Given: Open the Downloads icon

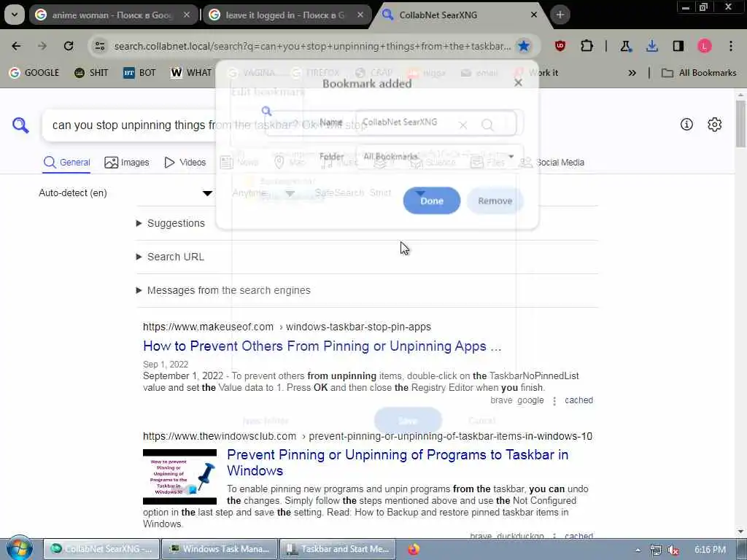Looking at the screenshot, I should point(651,46).
